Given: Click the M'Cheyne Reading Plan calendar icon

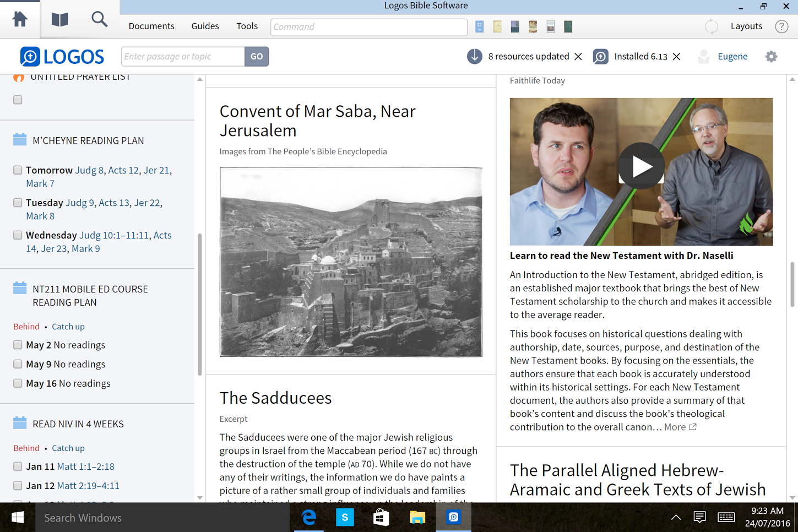Looking at the screenshot, I should point(20,139).
